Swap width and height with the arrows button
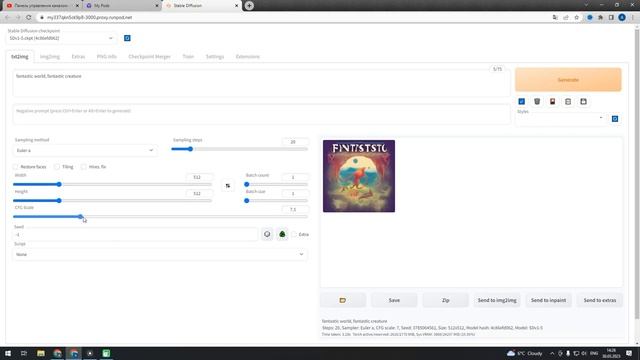Screen dimensions: 640x360 [x=228, y=186]
